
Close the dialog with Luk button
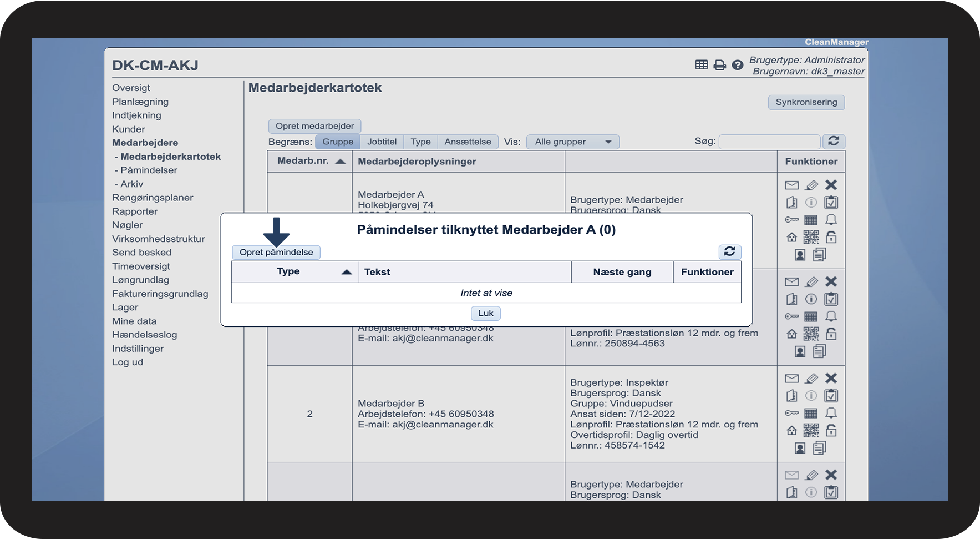(x=485, y=314)
